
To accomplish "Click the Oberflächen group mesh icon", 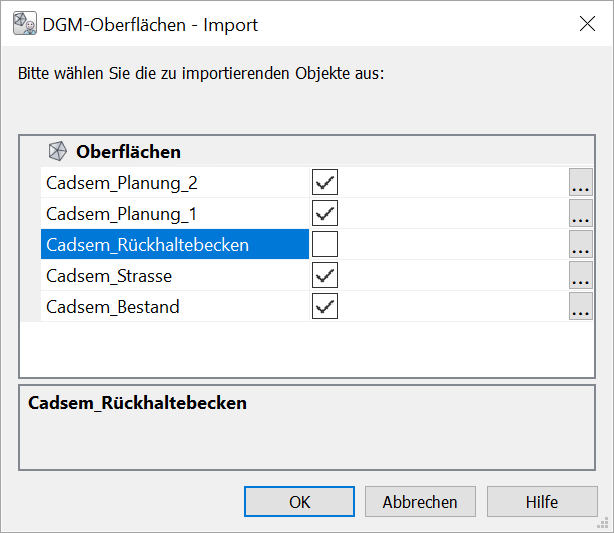I will (59, 152).
